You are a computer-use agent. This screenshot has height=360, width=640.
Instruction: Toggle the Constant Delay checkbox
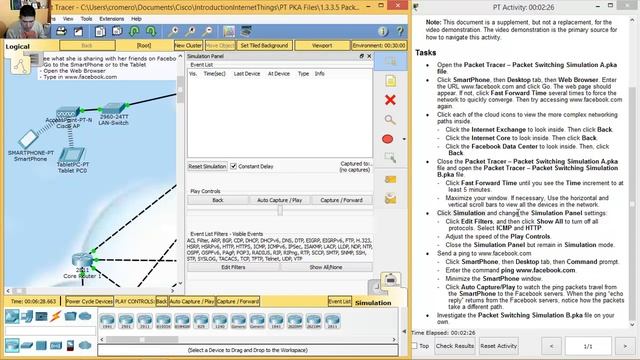pyautogui.click(x=233, y=166)
